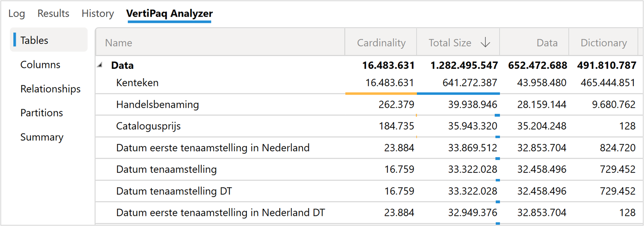Show the Columns view

40,65
